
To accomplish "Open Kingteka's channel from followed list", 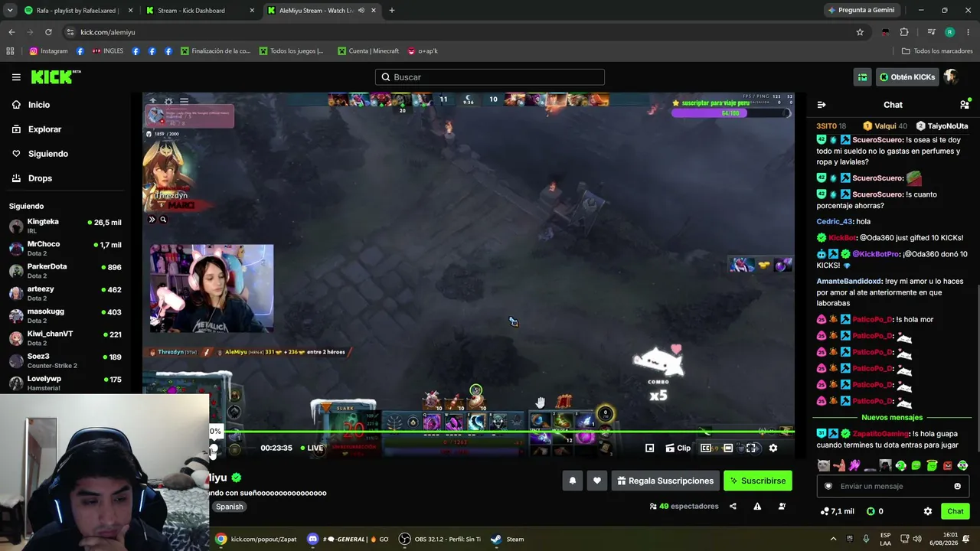I will pyautogui.click(x=65, y=226).
